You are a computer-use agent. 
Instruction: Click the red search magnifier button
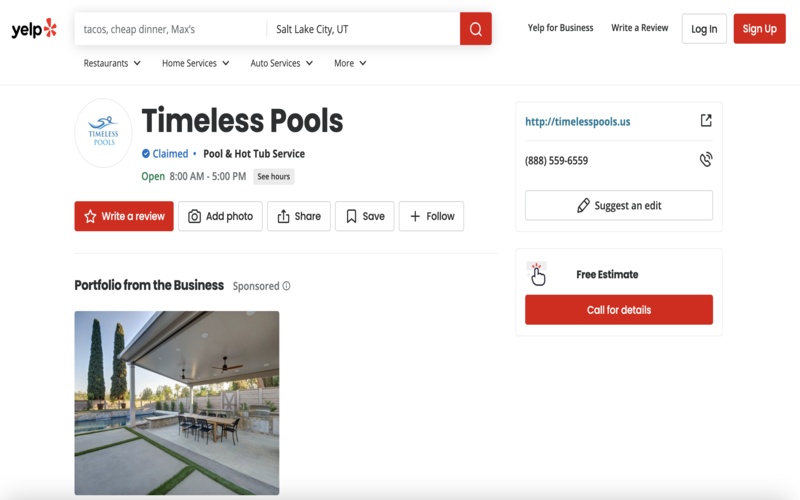tap(476, 29)
